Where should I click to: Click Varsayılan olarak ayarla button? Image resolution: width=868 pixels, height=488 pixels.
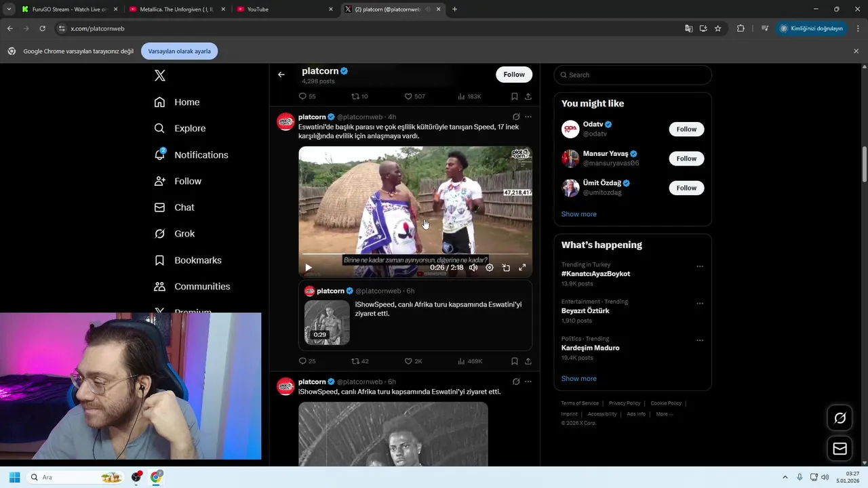pos(180,52)
